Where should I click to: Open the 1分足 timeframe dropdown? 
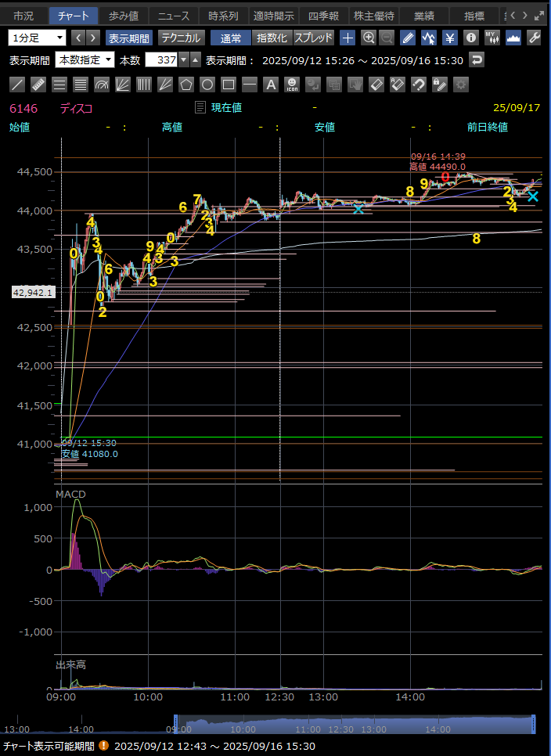coord(38,38)
